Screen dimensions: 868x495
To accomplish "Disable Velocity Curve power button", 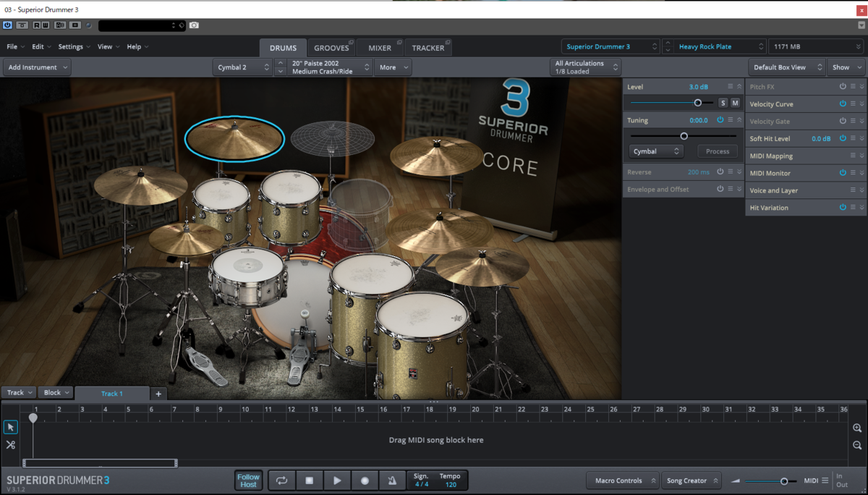I will point(843,104).
